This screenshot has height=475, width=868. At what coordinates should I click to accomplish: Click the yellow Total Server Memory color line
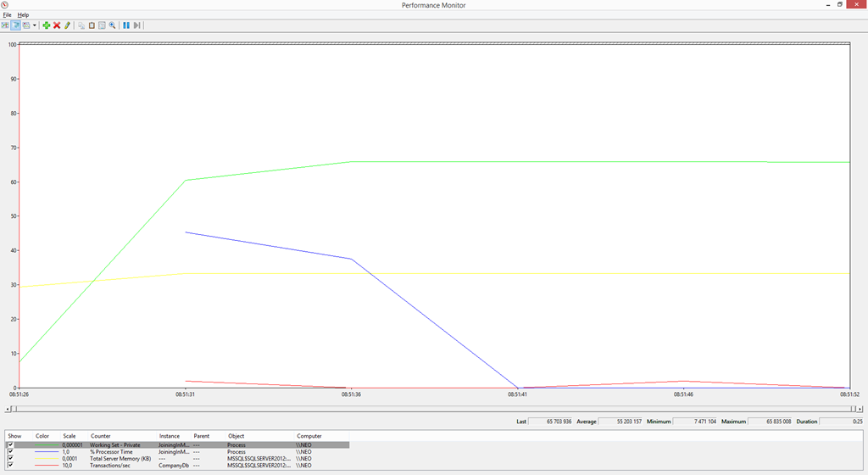click(x=47, y=459)
